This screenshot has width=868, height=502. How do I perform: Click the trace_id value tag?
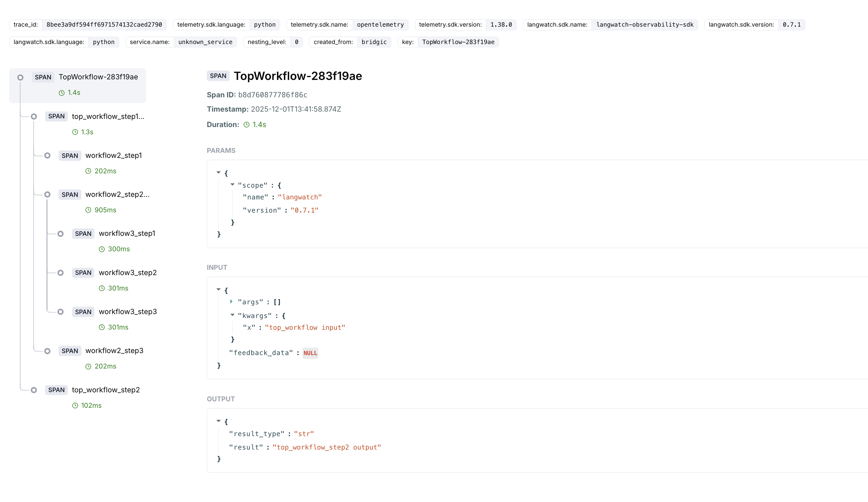[104, 25]
